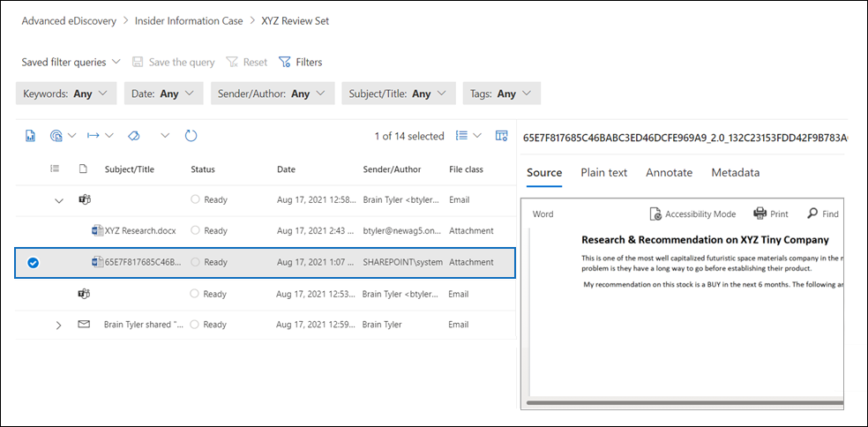Open the group view dropdown arrow
This screenshot has width=868, height=427.
[x=478, y=136]
